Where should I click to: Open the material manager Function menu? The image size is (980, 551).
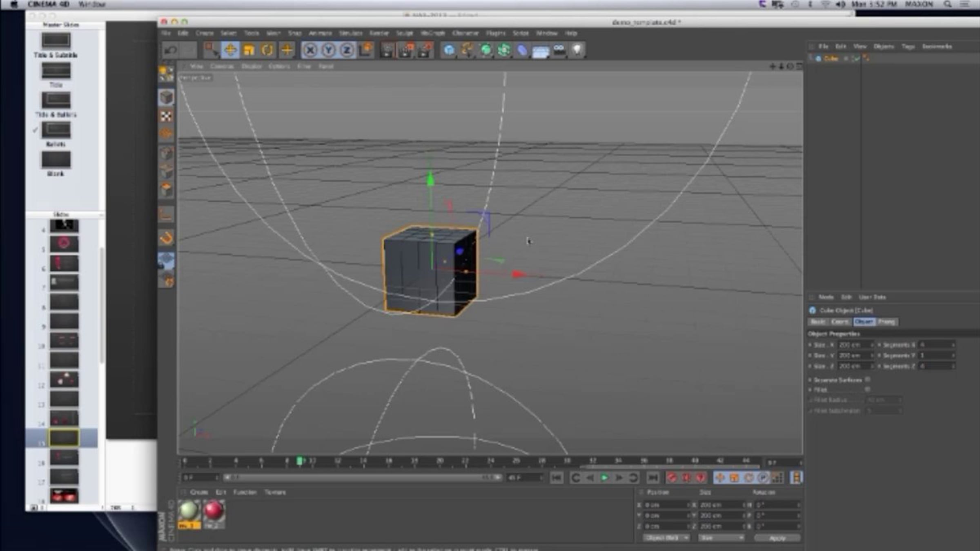click(x=245, y=492)
